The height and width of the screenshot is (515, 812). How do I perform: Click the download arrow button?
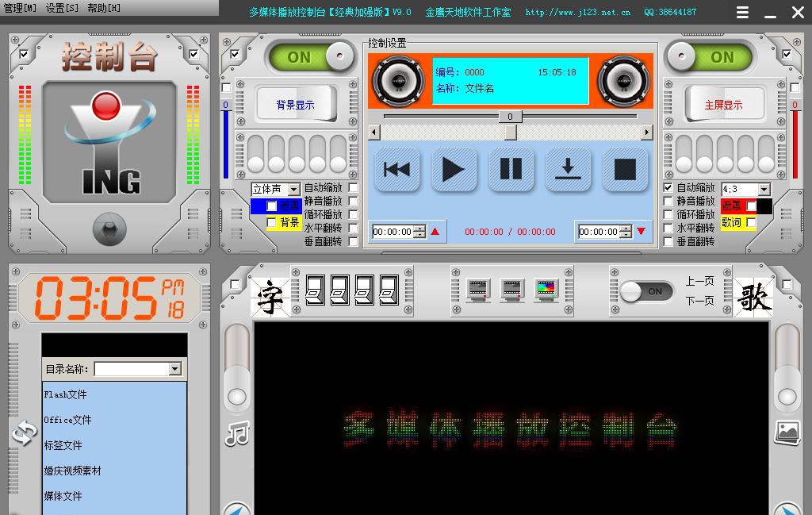[568, 169]
